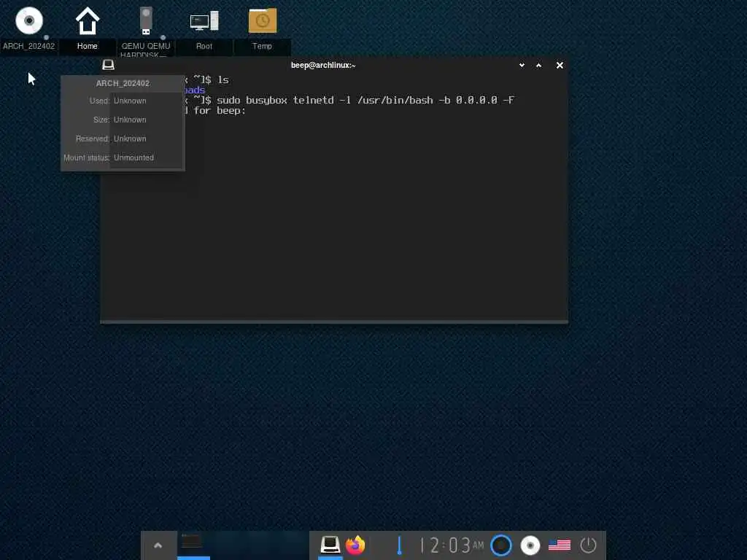The width and height of the screenshot is (747, 560).
Task: Open the Root computer desktop icon
Action: pos(204,21)
